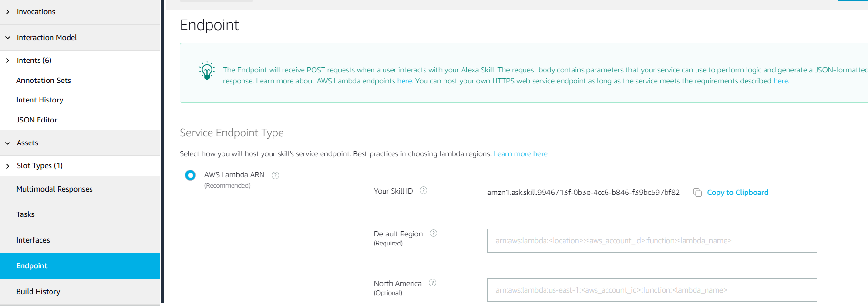Collapse the Assets section

tap(8, 143)
